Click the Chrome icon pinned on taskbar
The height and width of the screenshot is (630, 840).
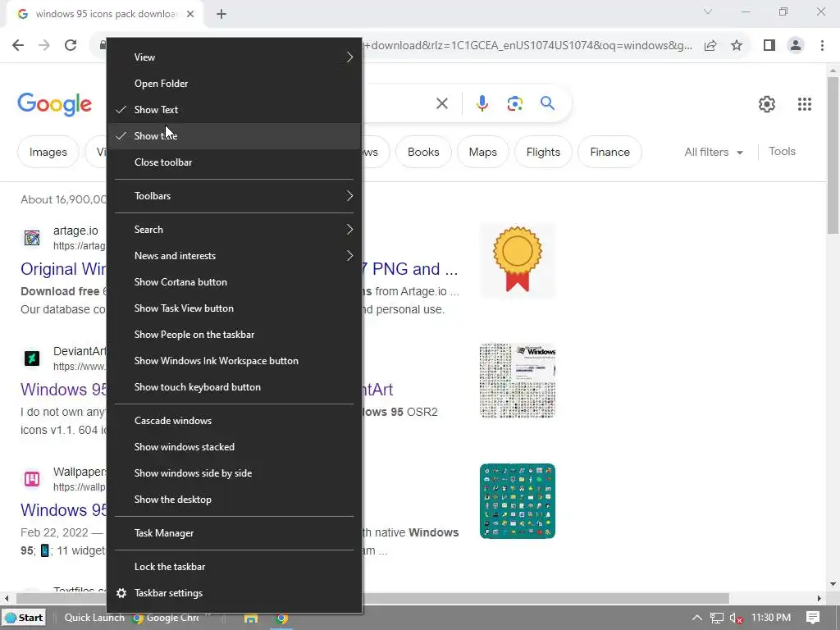[x=282, y=618]
